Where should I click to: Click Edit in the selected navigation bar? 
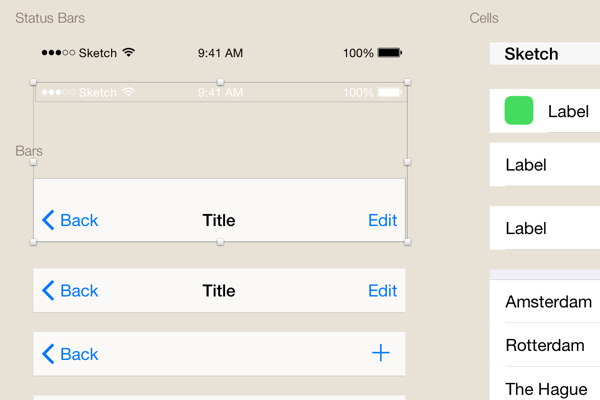coord(382,220)
